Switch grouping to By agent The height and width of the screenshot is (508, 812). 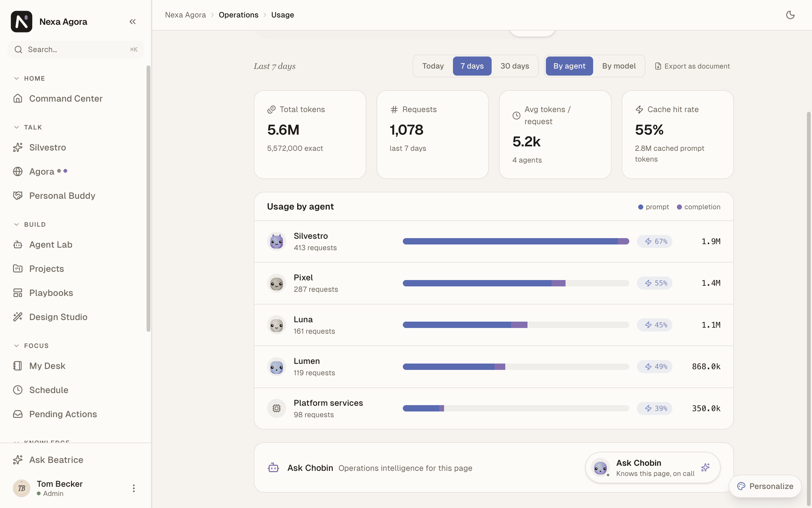pos(569,66)
